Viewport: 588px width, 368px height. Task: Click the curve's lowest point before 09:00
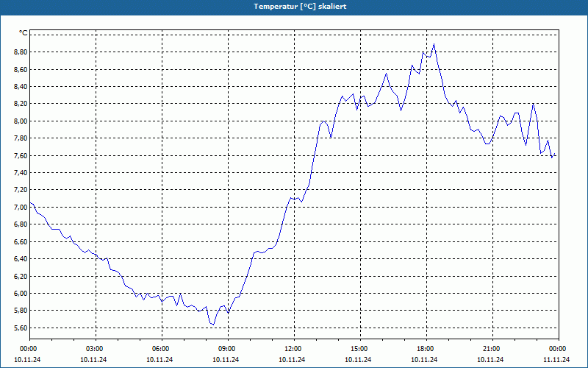213,325
